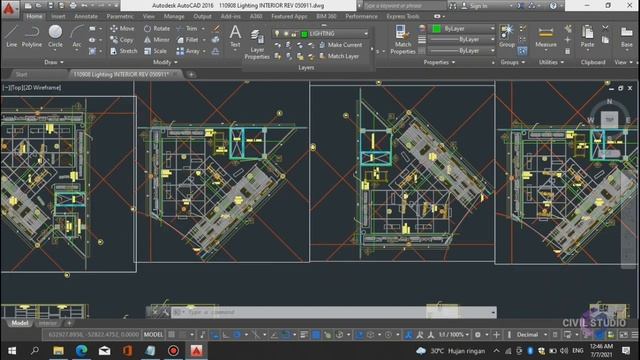Activate the Fillet command
This screenshot has height=360, width=640.
point(188,40)
